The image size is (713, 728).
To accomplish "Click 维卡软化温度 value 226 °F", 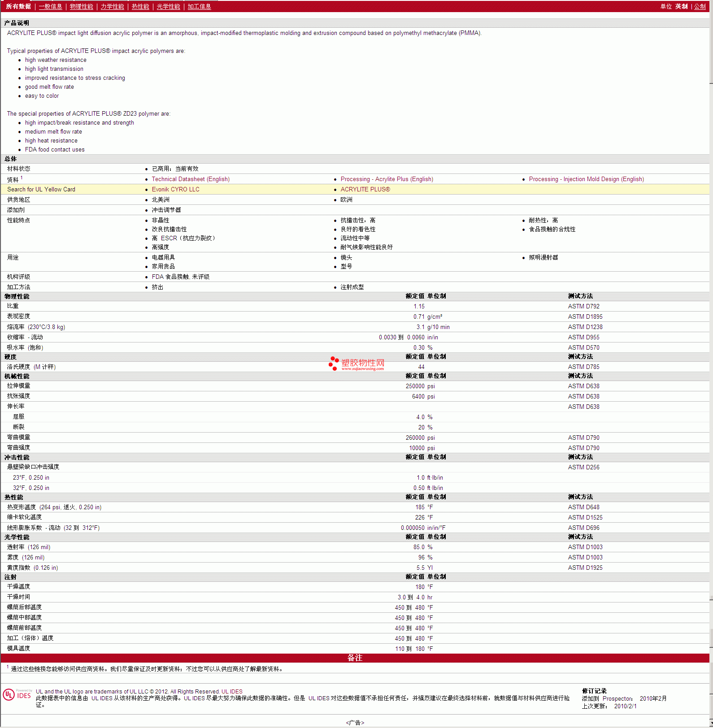I will click(x=424, y=517).
